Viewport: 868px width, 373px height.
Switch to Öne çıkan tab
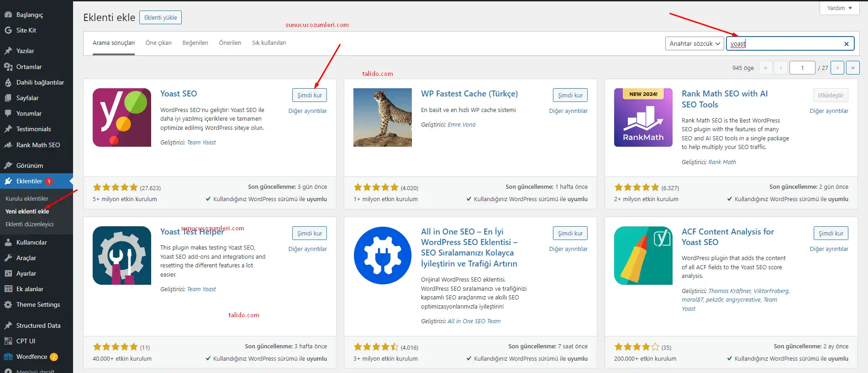click(x=158, y=43)
